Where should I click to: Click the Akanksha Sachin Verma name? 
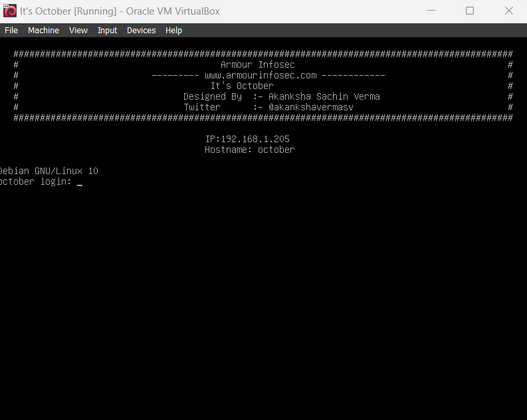[x=324, y=96]
